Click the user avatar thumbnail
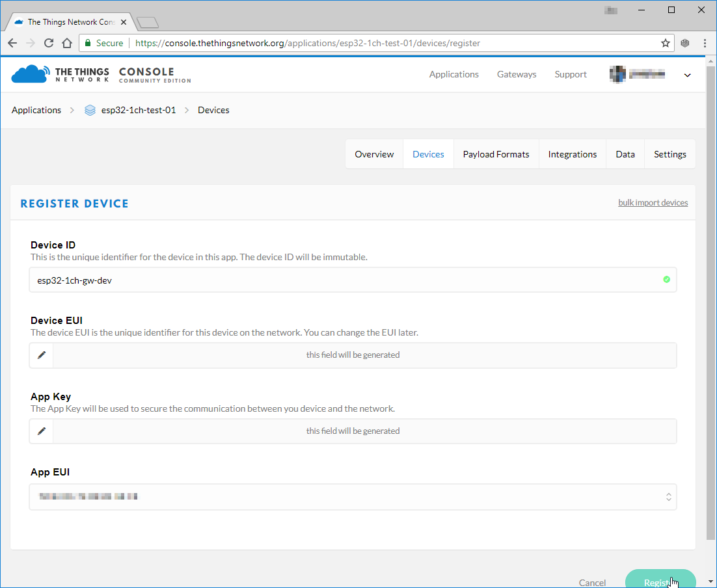The height and width of the screenshot is (588, 717). click(617, 74)
